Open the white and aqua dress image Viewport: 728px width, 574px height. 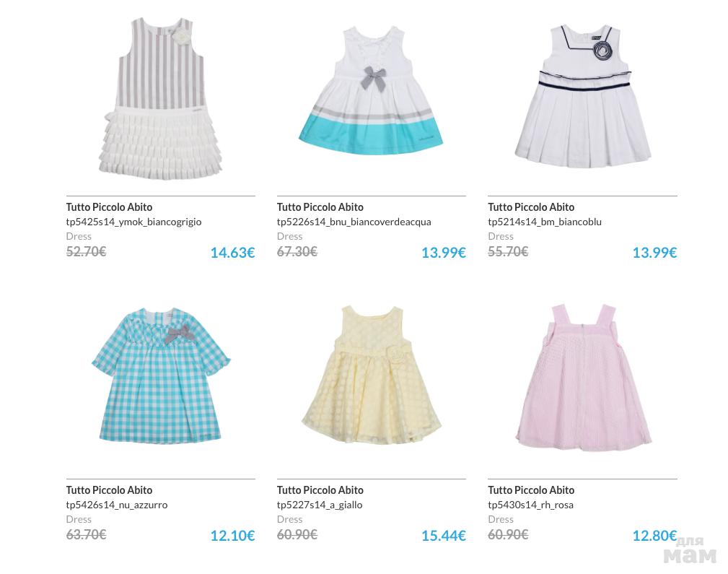371,90
